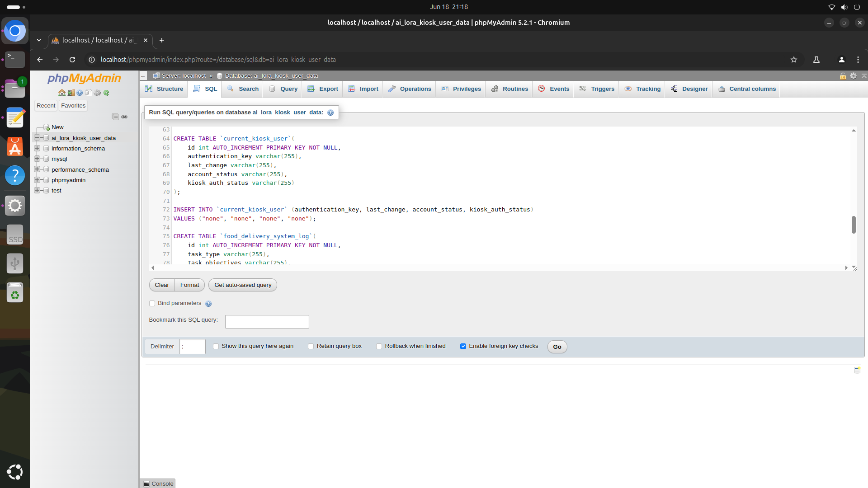Open a new browser tab

click(x=161, y=40)
